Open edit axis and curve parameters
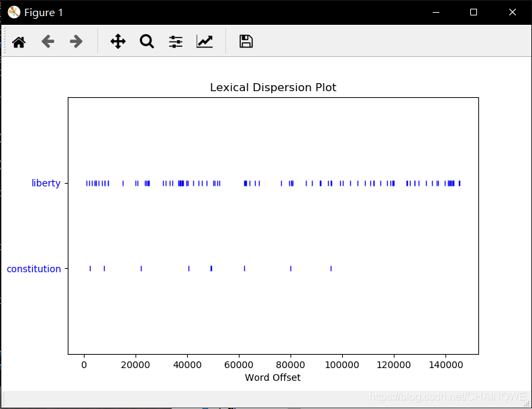This screenshot has height=409, width=532. pos(205,42)
